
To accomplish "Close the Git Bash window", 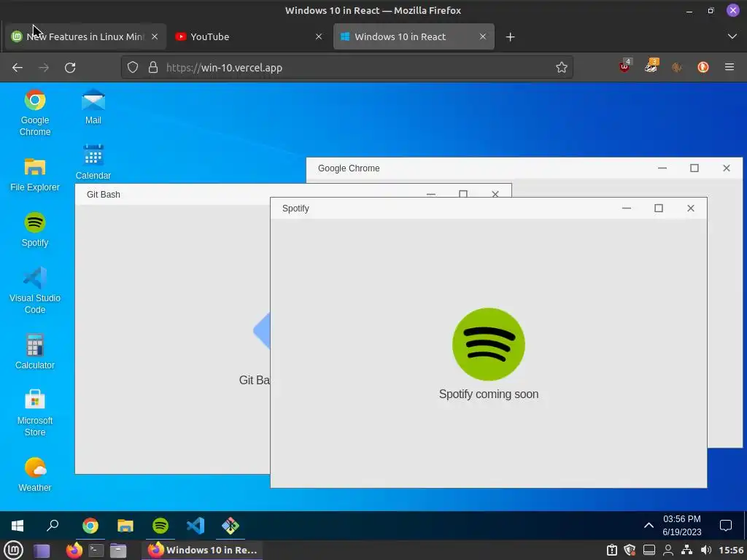I will coord(495,194).
